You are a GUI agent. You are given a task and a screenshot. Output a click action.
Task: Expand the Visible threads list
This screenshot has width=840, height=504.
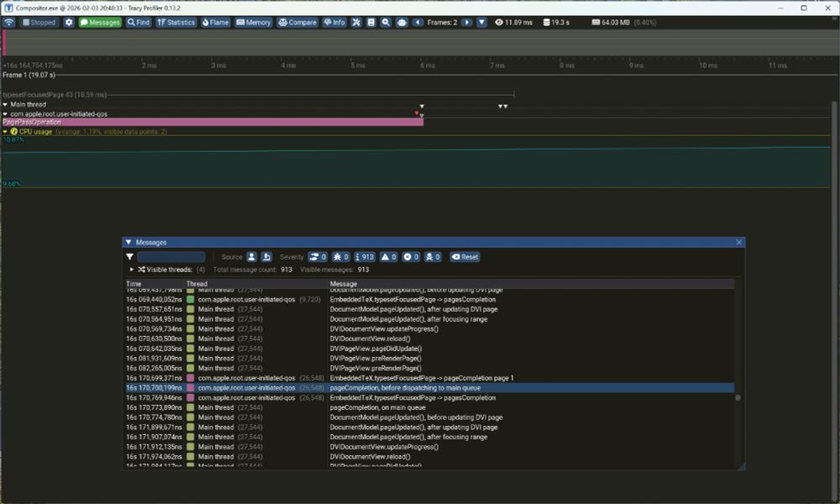coord(132,270)
